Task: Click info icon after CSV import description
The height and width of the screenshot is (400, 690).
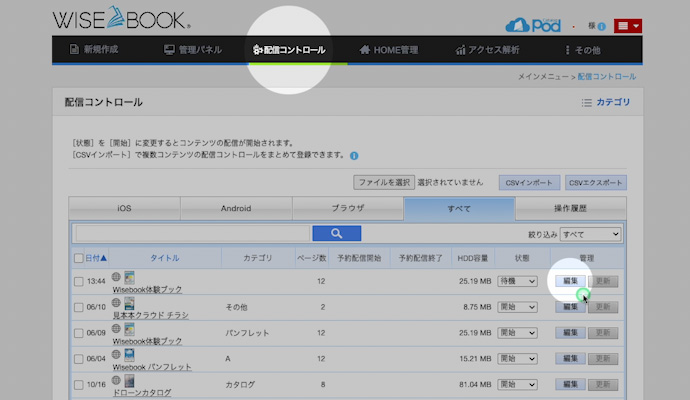Action: click(354, 156)
